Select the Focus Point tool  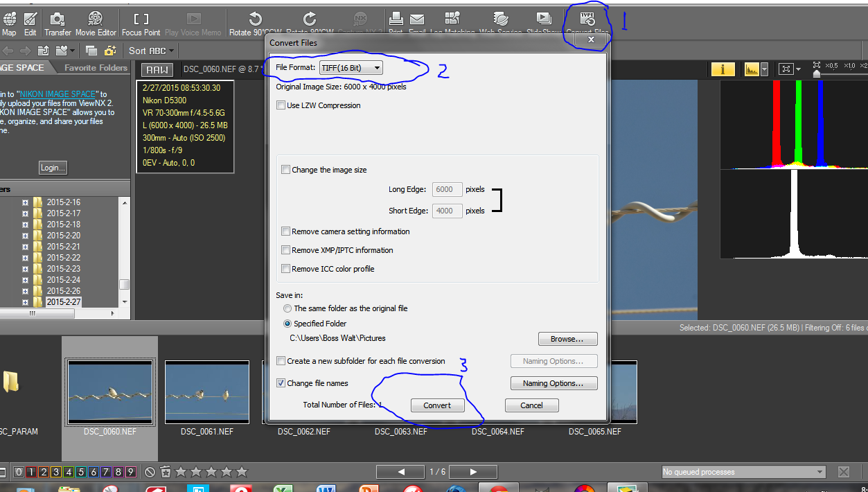pos(141,23)
